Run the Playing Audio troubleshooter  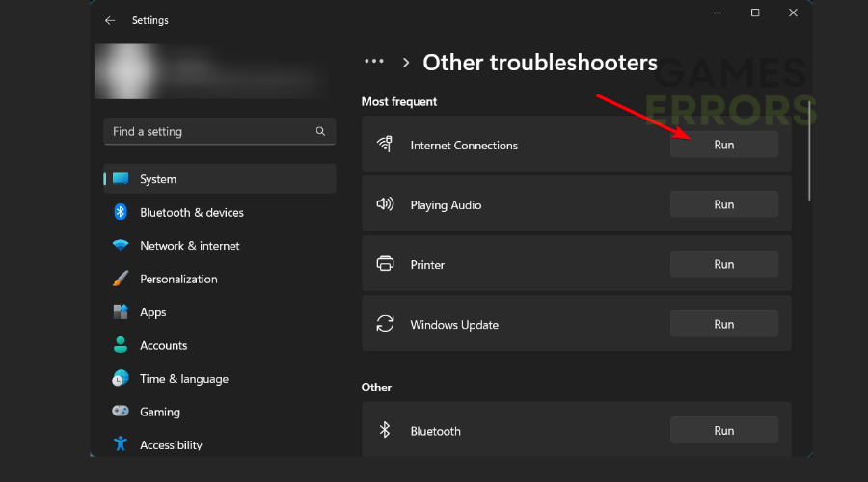723,204
